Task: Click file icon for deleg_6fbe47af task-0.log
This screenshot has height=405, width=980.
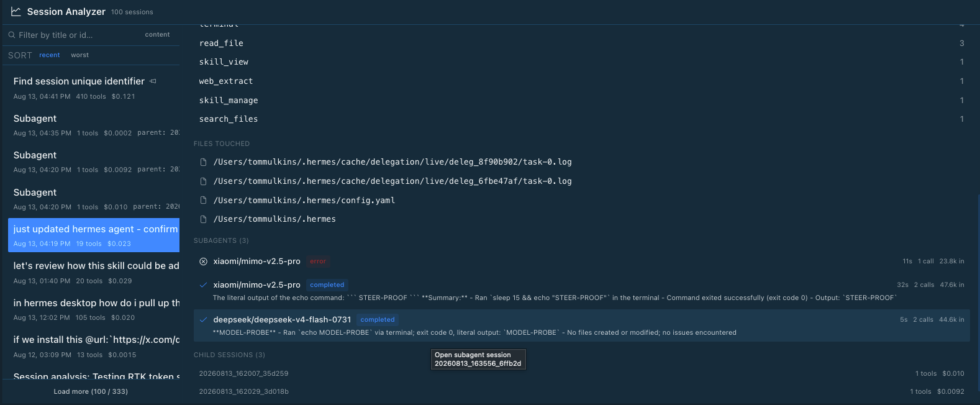Action: coord(203,181)
